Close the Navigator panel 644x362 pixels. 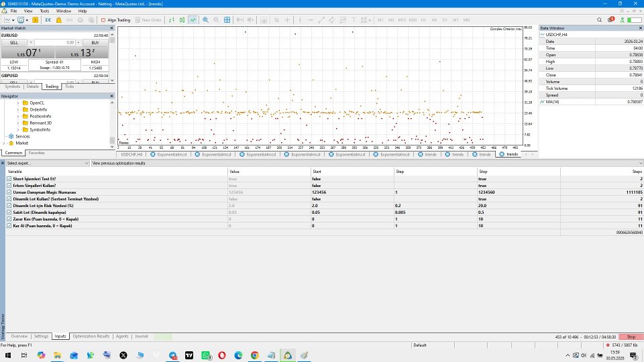[x=111, y=96]
